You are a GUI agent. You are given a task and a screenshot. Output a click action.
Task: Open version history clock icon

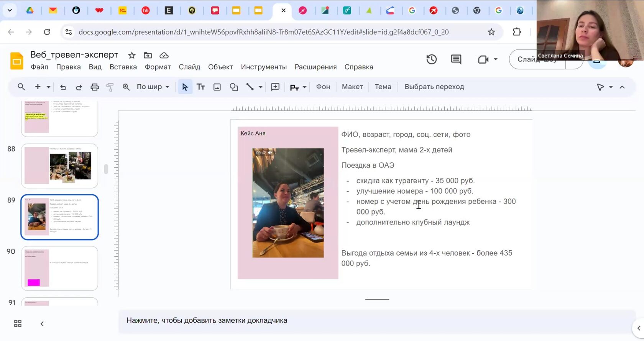(432, 59)
